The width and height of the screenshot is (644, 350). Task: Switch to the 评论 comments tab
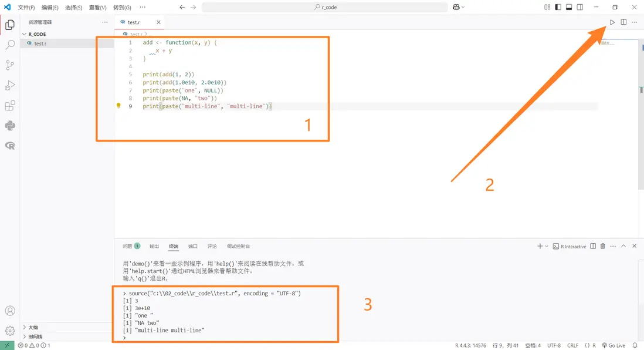tap(212, 246)
